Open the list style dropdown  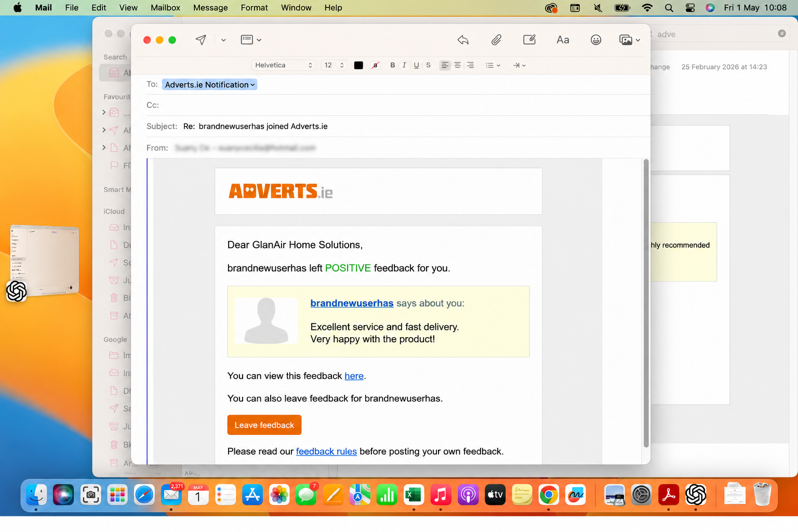(x=493, y=65)
